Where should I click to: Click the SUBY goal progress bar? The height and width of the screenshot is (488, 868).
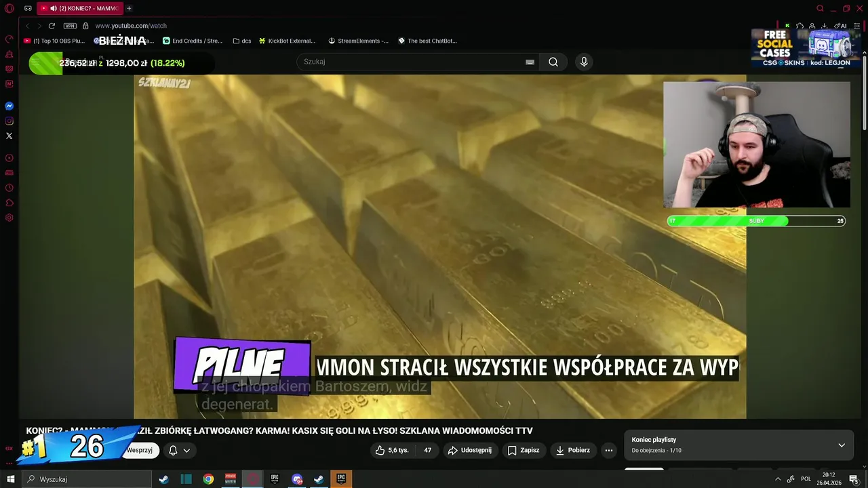756,221
